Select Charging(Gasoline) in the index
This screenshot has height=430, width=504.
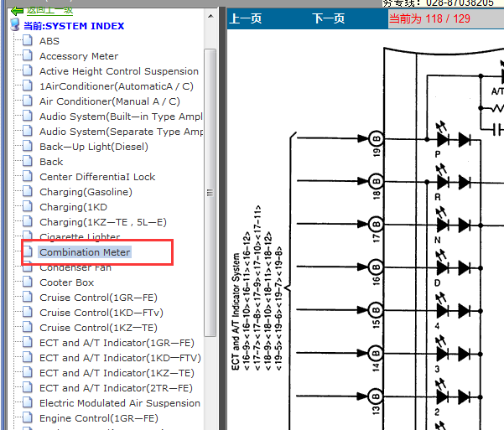pyautogui.click(x=86, y=192)
